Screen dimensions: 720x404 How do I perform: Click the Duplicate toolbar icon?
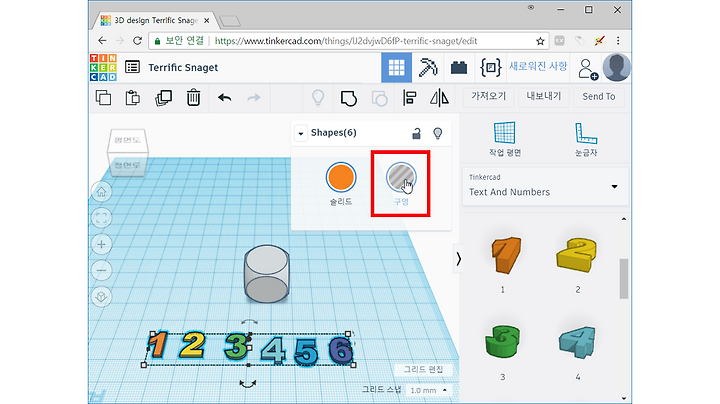point(163,98)
